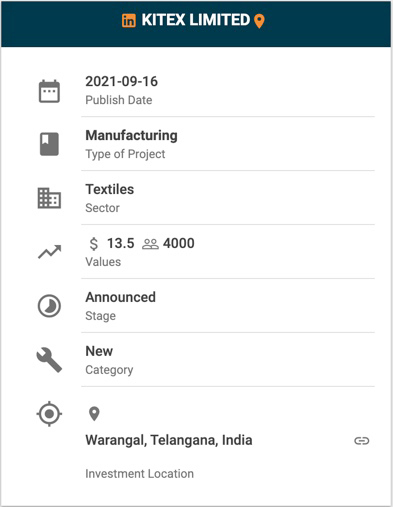Click the KITEX LIMITED company title

[196, 20]
